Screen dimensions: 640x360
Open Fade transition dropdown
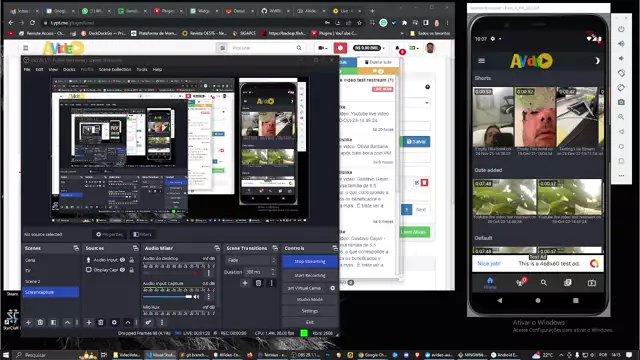(x=251, y=260)
